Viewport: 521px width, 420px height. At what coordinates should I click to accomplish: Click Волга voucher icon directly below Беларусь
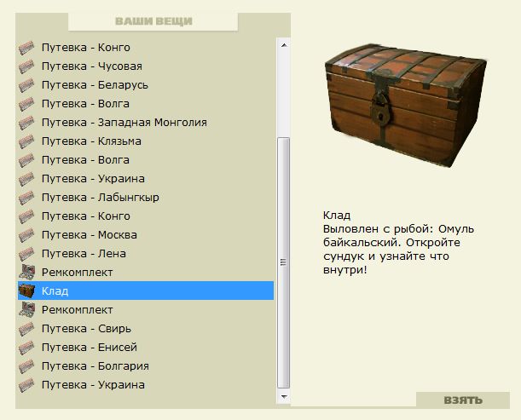[26, 104]
